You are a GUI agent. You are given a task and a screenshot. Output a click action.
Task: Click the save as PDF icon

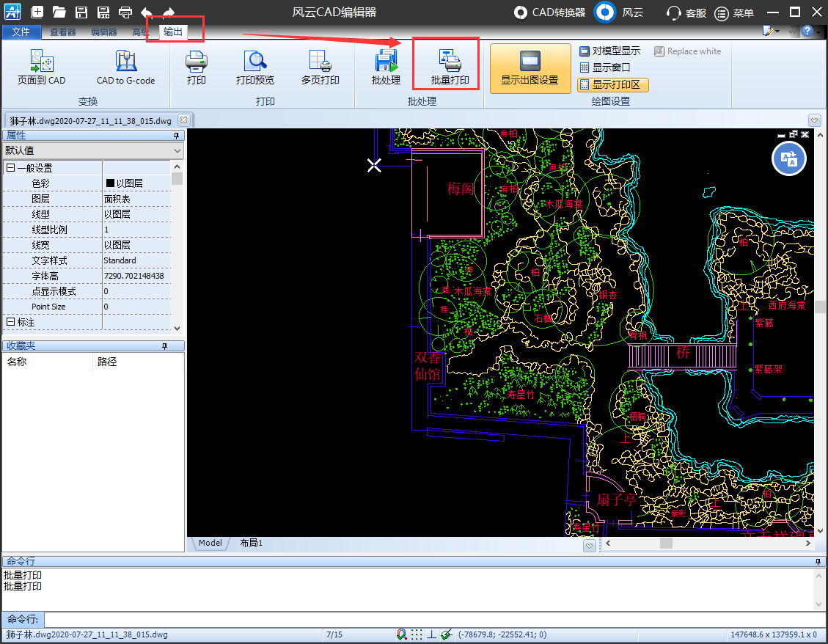pos(103,12)
